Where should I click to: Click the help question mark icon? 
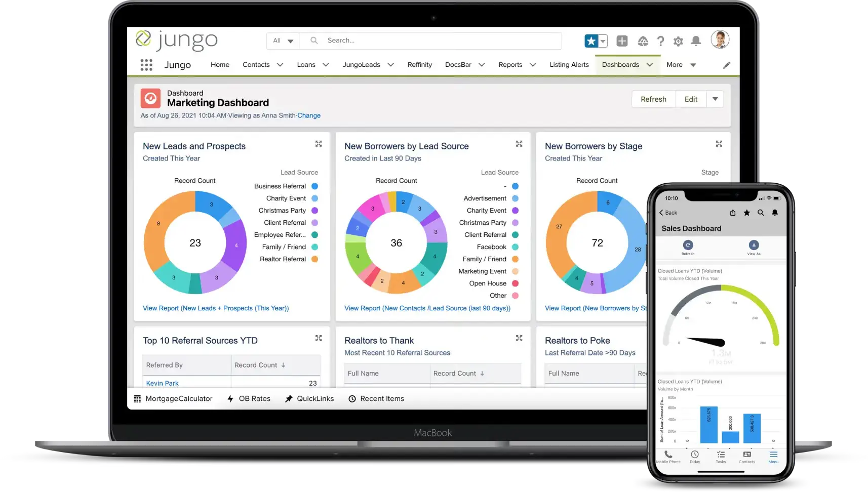click(660, 41)
